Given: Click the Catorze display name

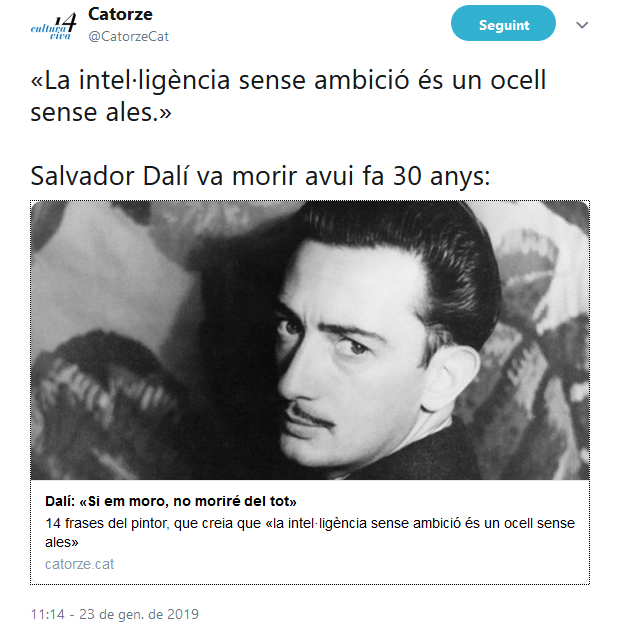Looking at the screenshot, I should tap(120, 15).
